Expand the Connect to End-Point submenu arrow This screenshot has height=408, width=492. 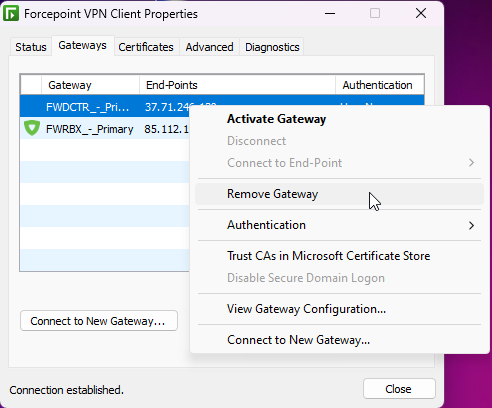coord(471,163)
